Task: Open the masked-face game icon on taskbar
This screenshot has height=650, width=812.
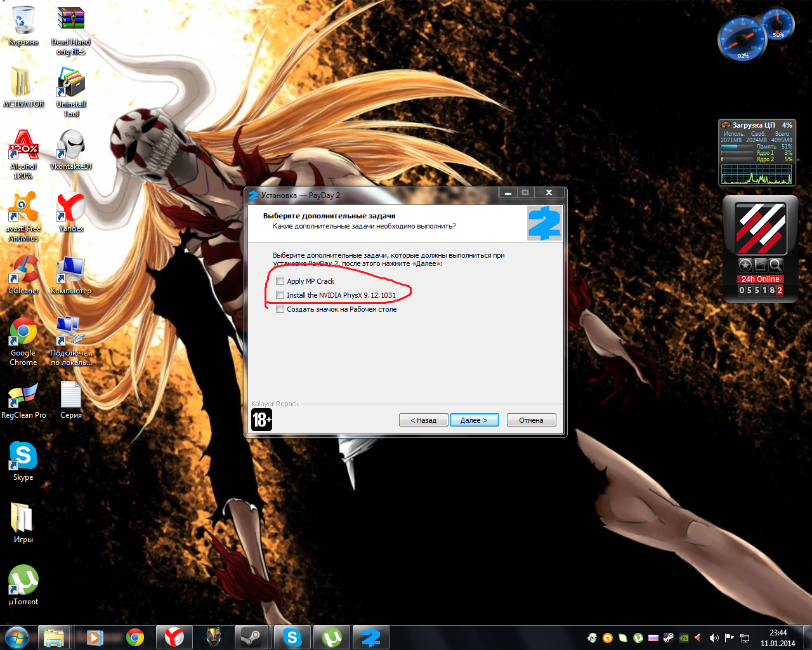Action: coord(214,637)
